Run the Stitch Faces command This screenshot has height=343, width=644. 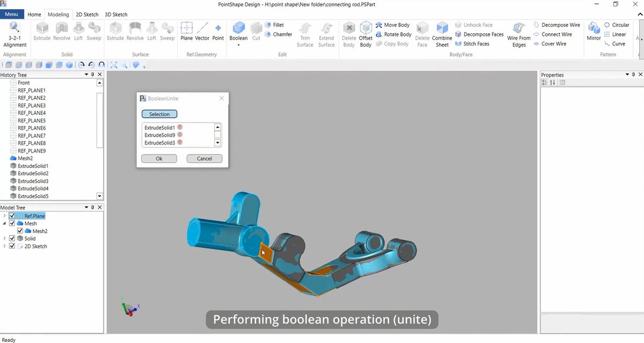pos(472,44)
